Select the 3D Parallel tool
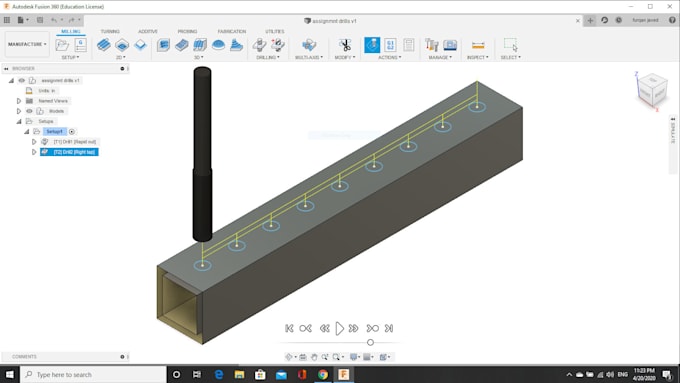 pyautogui.click(x=200, y=45)
